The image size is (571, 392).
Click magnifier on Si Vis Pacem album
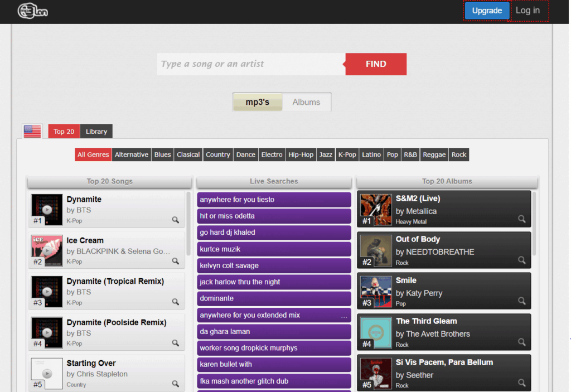pos(522,383)
